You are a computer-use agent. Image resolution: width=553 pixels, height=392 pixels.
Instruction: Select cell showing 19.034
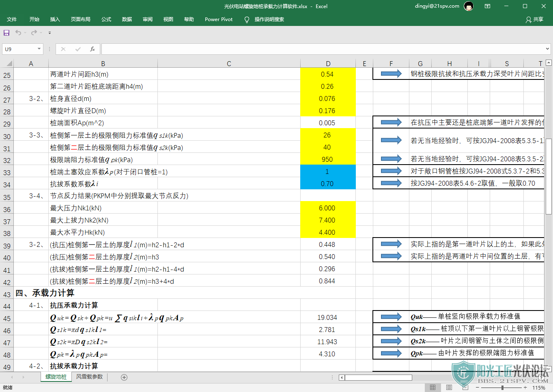[x=328, y=317]
